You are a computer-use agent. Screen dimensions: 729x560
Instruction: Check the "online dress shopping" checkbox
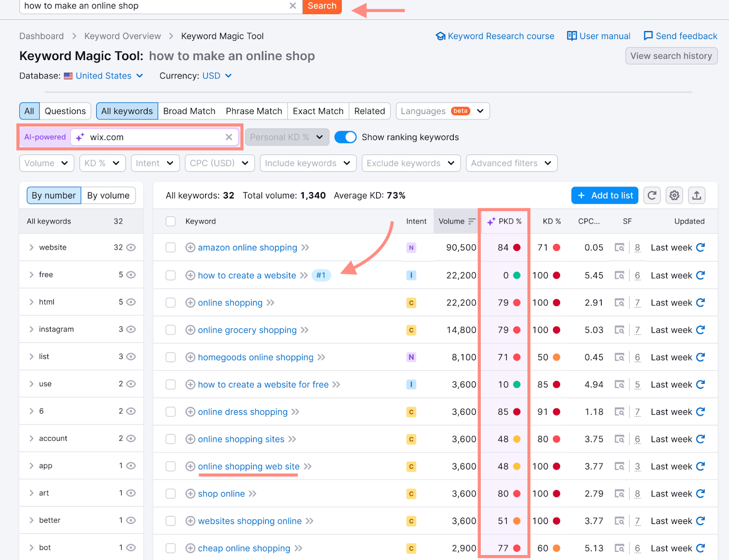click(x=170, y=412)
